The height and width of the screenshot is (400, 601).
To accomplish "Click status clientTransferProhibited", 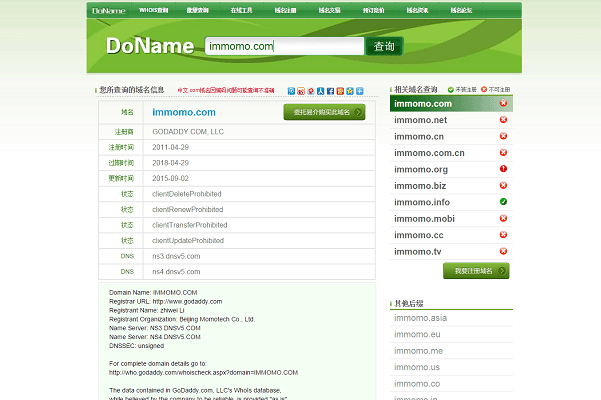I will (x=190, y=225).
